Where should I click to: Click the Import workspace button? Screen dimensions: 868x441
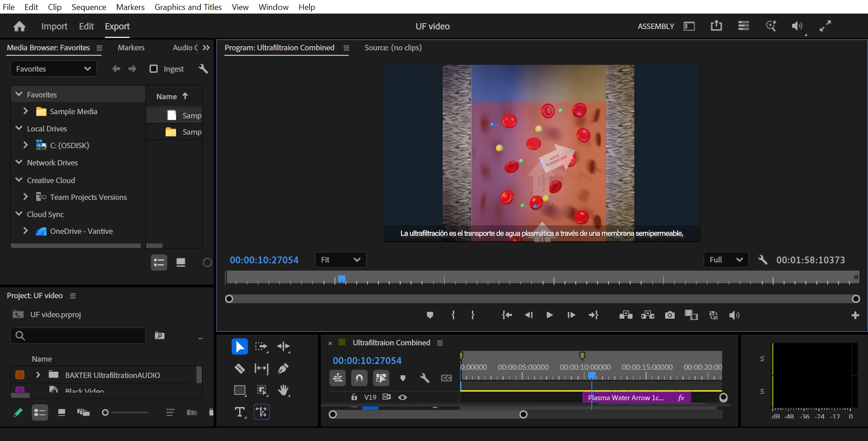click(x=54, y=26)
